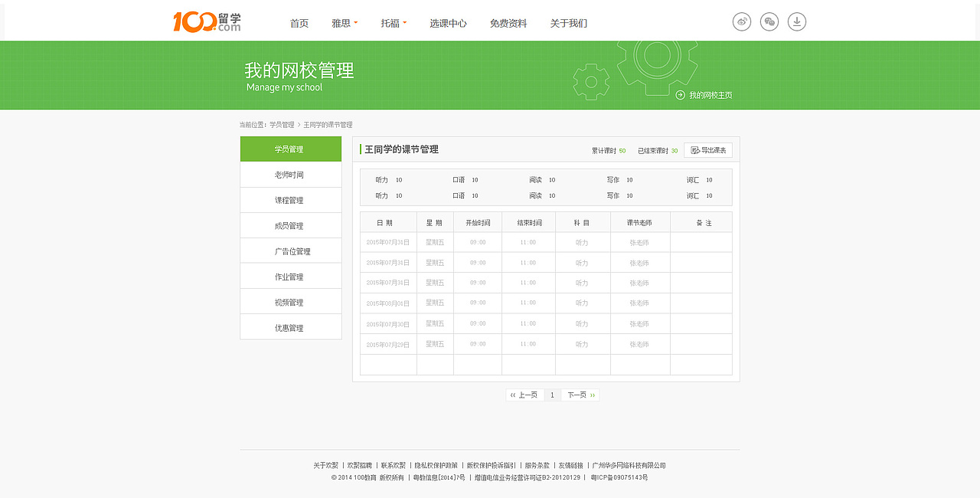This screenshot has height=498, width=980.
Task: Click the 导出课表 export button
Action: tap(708, 150)
